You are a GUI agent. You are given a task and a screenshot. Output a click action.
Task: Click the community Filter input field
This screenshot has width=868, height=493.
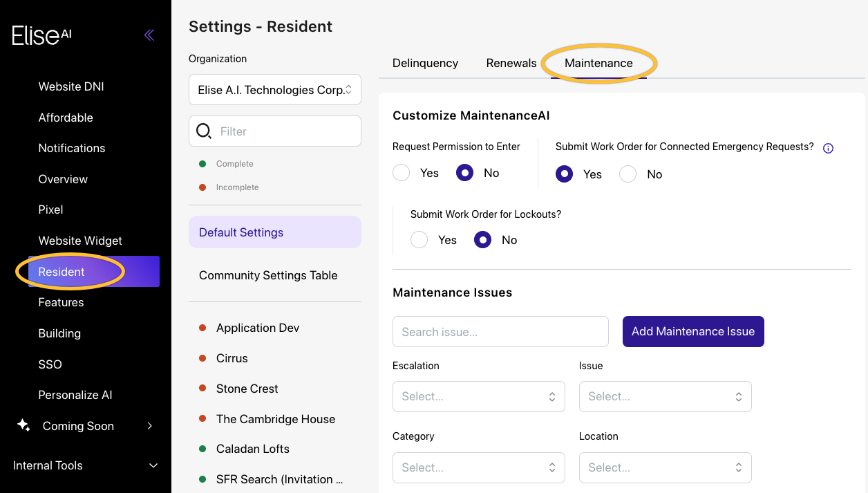(275, 131)
